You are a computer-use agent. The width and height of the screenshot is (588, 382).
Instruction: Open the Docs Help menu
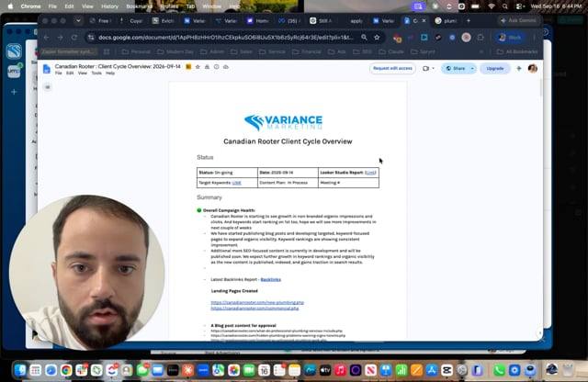[x=110, y=73]
